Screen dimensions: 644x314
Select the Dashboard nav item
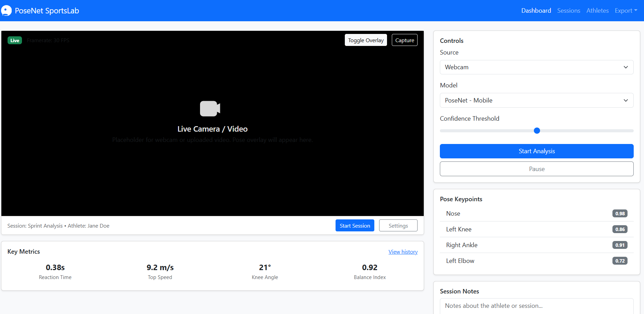tap(536, 11)
